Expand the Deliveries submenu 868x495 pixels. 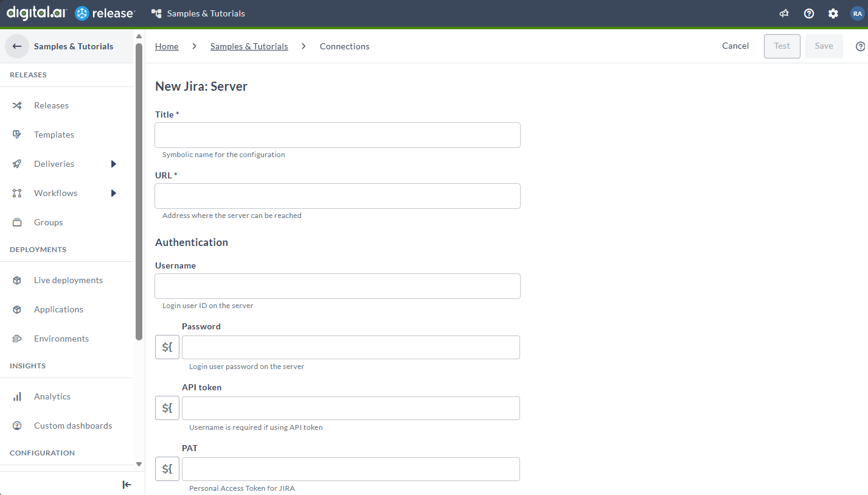113,163
